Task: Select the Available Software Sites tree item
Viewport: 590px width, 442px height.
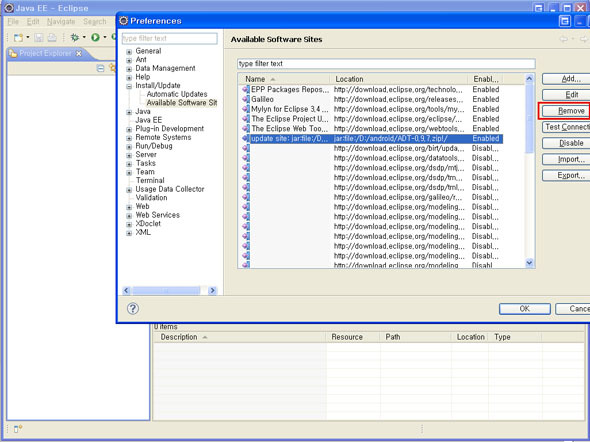Action: (182, 103)
